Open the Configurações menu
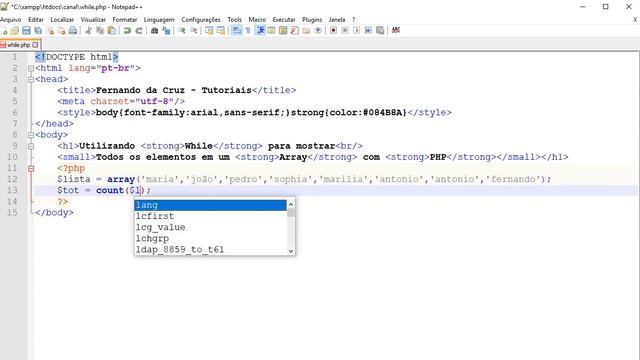The width and height of the screenshot is (640, 360). [201, 20]
